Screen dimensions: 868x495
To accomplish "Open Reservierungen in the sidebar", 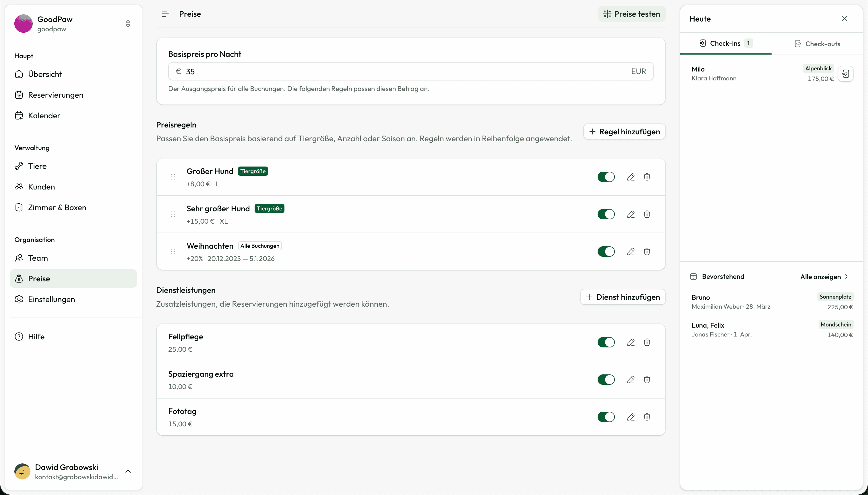I will (56, 95).
